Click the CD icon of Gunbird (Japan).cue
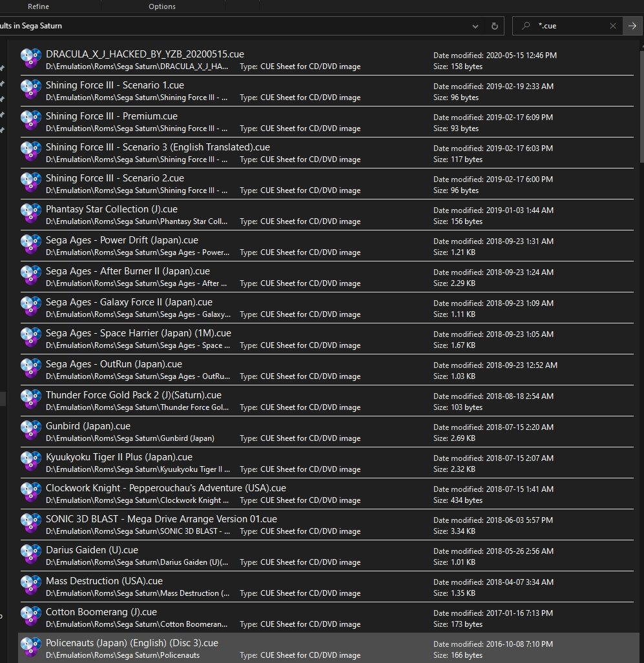 coord(31,430)
